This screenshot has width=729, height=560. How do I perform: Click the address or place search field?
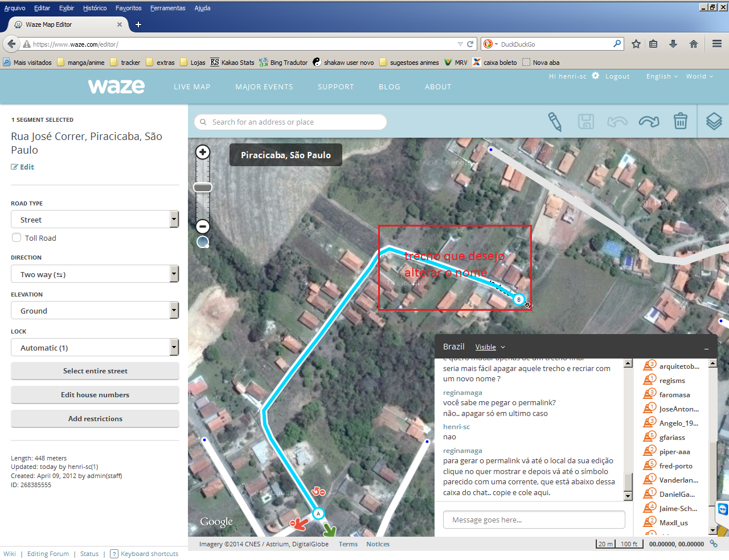click(290, 122)
